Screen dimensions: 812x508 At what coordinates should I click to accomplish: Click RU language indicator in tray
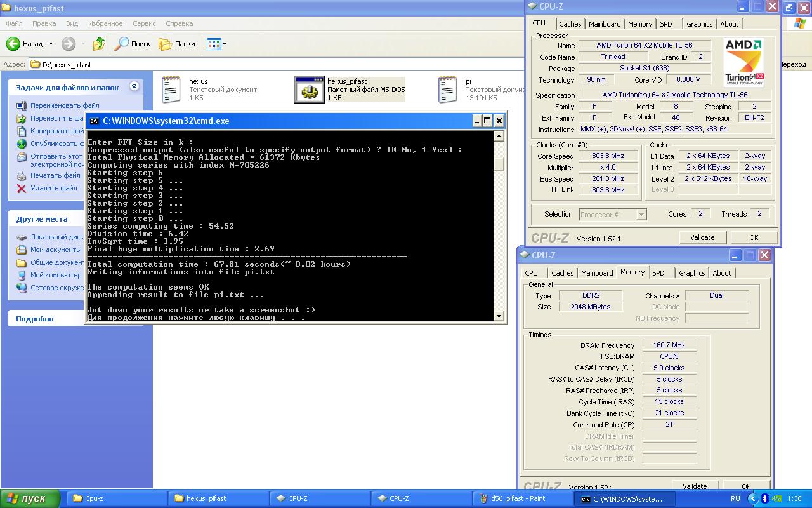(735, 499)
